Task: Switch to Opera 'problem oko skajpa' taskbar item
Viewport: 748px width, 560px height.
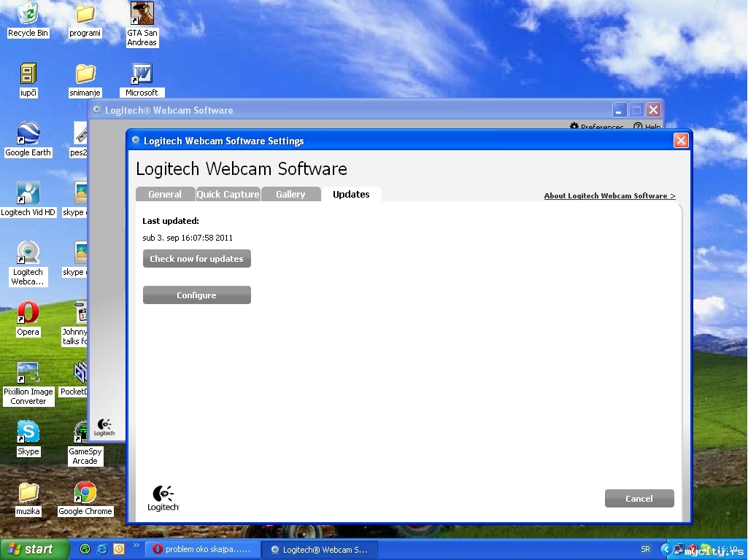Action: tap(203, 550)
